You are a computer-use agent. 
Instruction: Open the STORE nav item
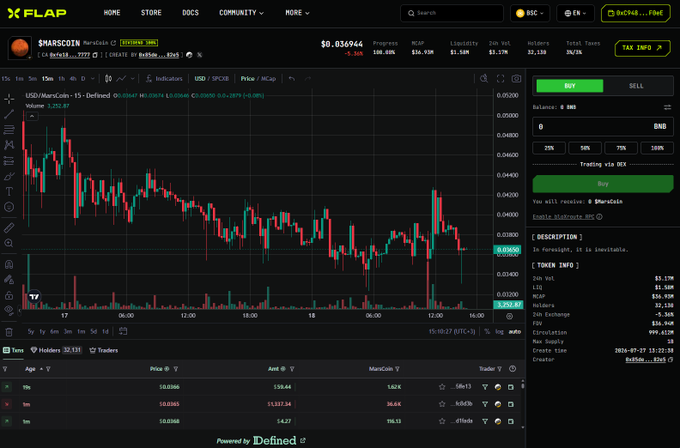[x=151, y=13]
